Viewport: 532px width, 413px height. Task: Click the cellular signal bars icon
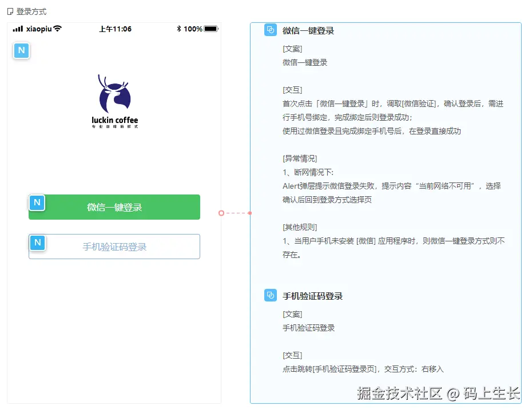coord(18,29)
